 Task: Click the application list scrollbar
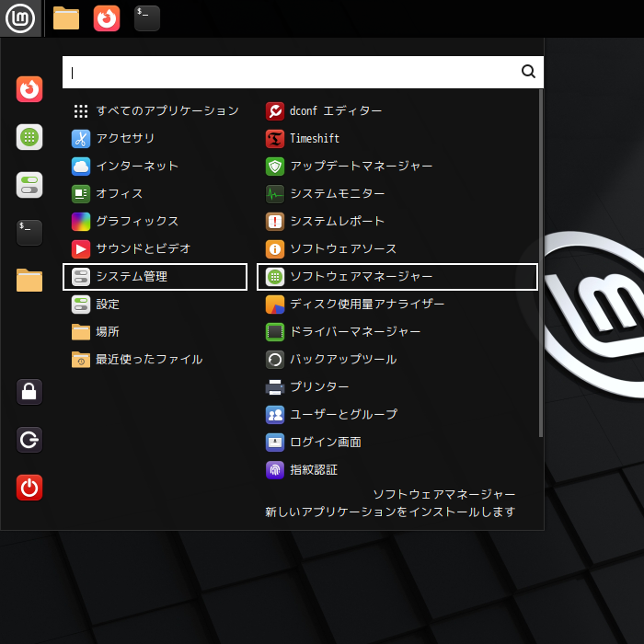(x=541, y=263)
